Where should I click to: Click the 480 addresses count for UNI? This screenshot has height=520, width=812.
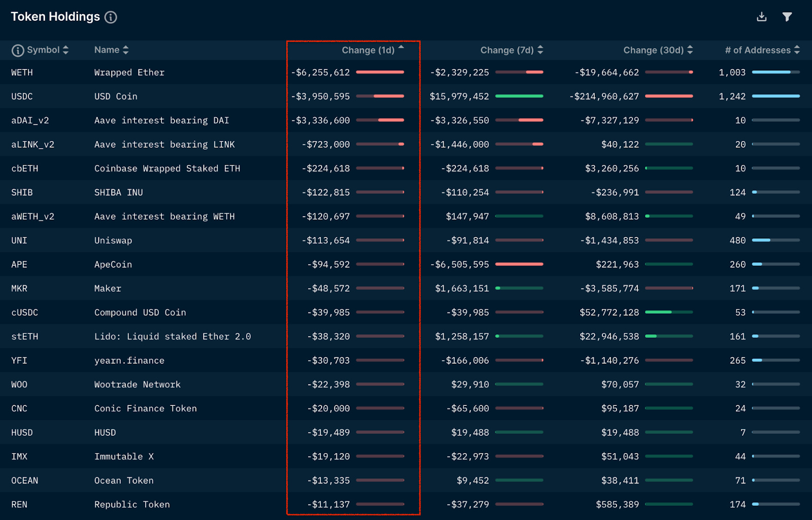[738, 240]
